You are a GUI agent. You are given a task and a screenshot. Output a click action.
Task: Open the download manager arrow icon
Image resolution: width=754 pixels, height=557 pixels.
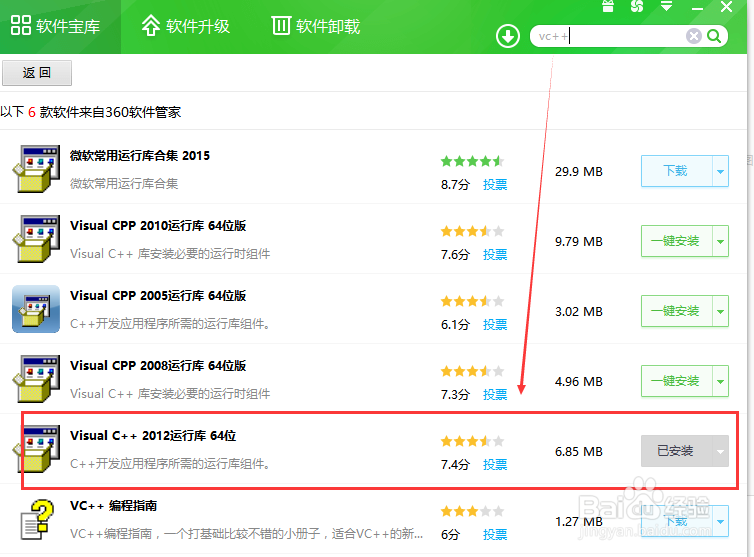[x=508, y=36]
